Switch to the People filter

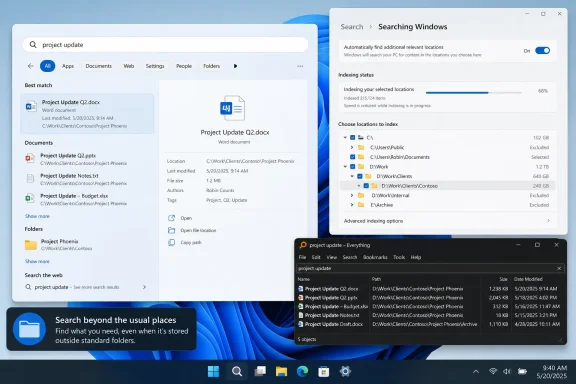tap(184, 66)
